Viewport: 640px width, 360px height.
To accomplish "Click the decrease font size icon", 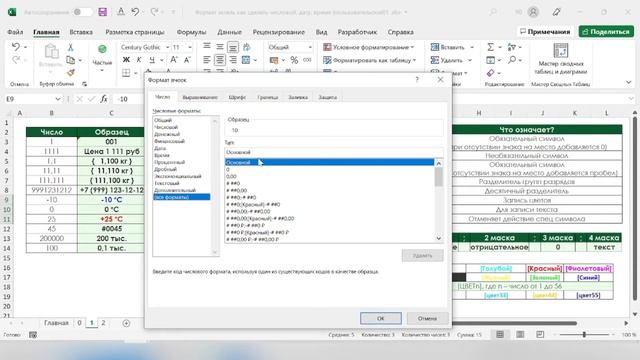I will [187, 60].
